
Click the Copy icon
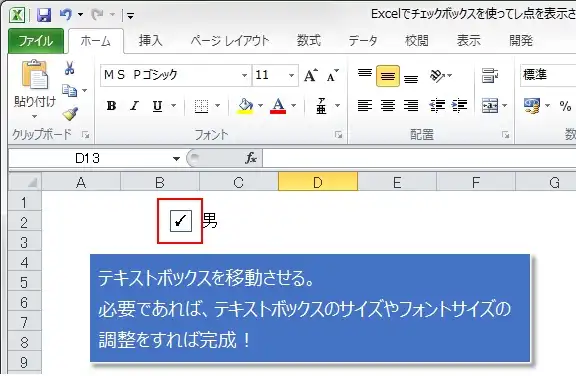click(x=69, y=90)
